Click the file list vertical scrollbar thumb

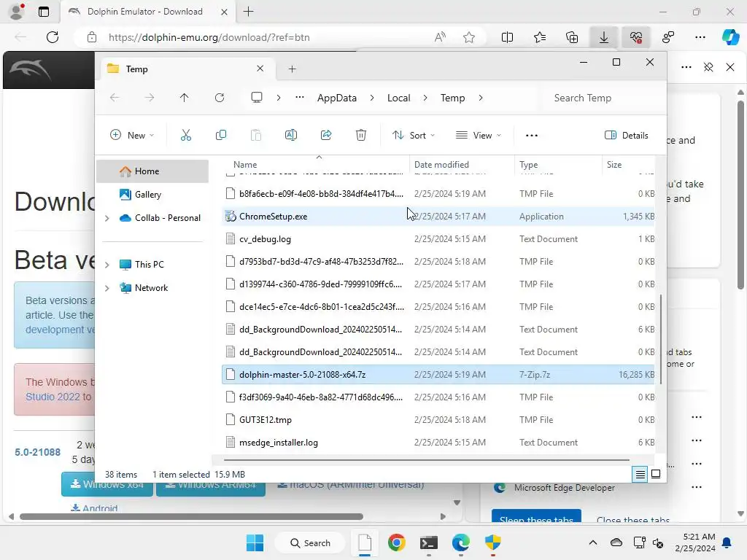click(661, 339)
